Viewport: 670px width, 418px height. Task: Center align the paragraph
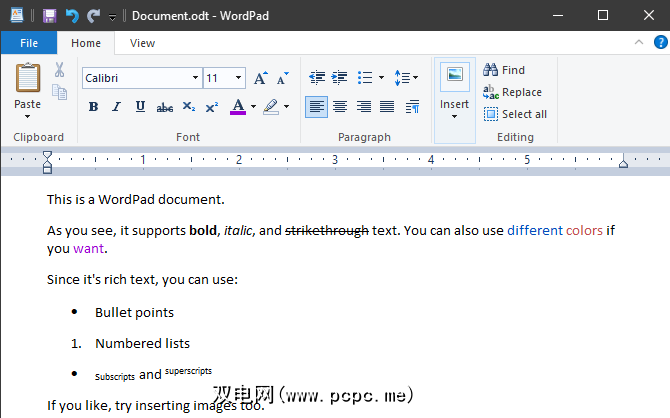pos(340,107)
